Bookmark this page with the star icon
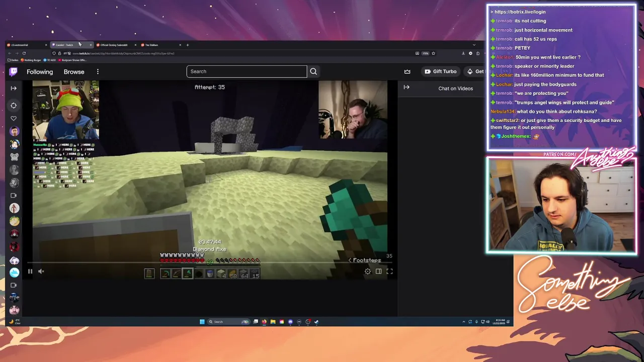 433,53
